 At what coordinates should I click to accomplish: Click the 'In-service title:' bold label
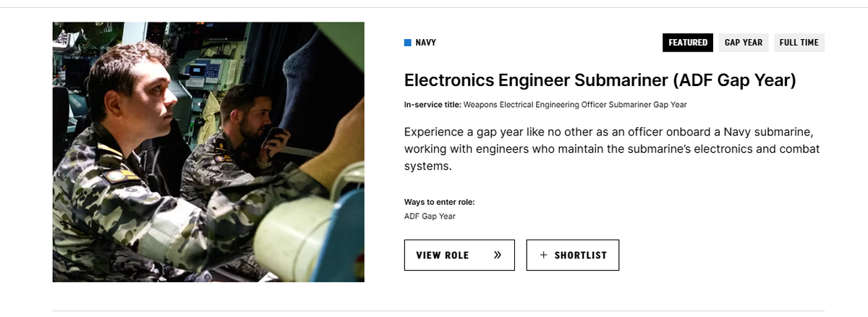click(433, 105)
